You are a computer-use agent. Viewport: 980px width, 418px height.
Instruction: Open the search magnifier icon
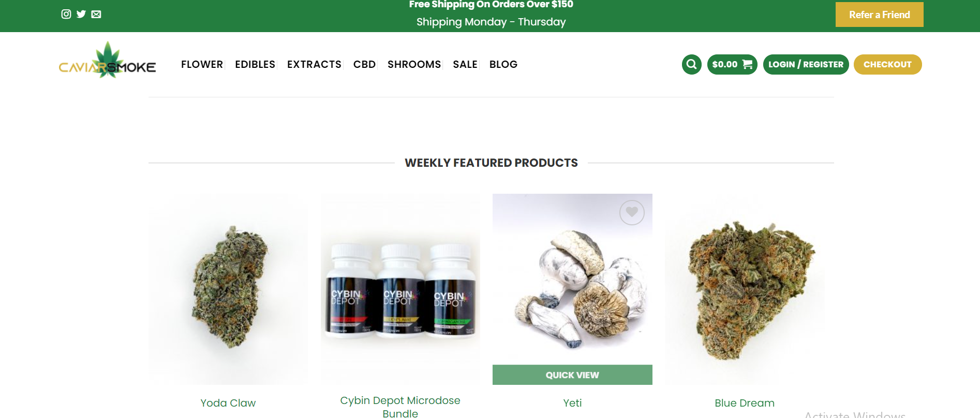[692, 64]
